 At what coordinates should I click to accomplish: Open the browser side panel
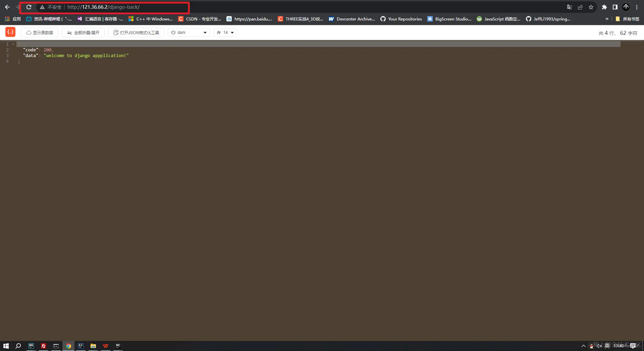click(615, 7)
